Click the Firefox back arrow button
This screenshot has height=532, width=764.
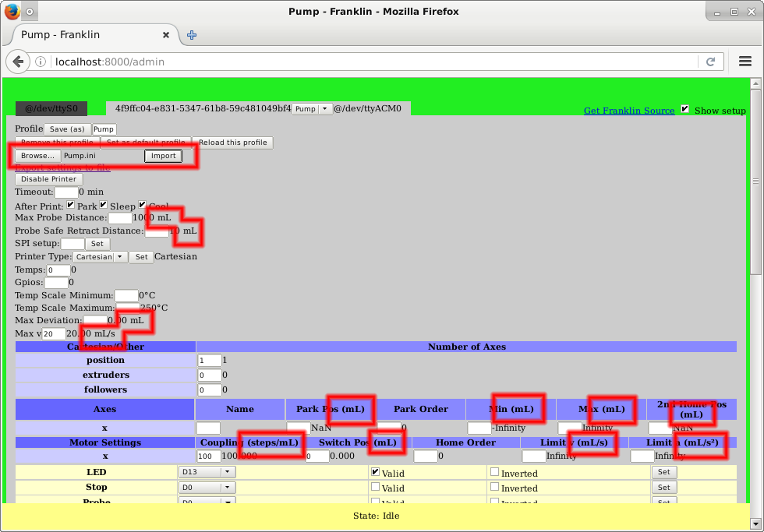(18, 62)
